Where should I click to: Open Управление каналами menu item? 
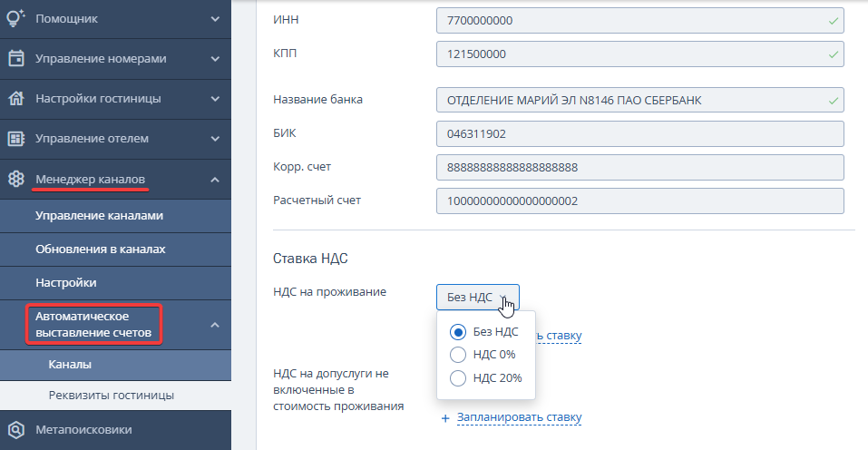click(x=115, y=216)
